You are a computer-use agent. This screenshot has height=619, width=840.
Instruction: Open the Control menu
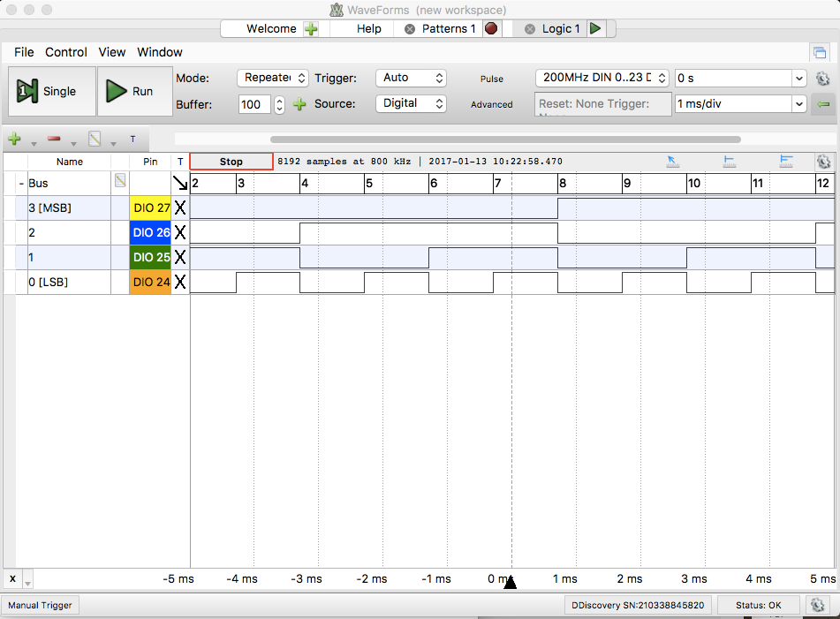coord(66,52)
